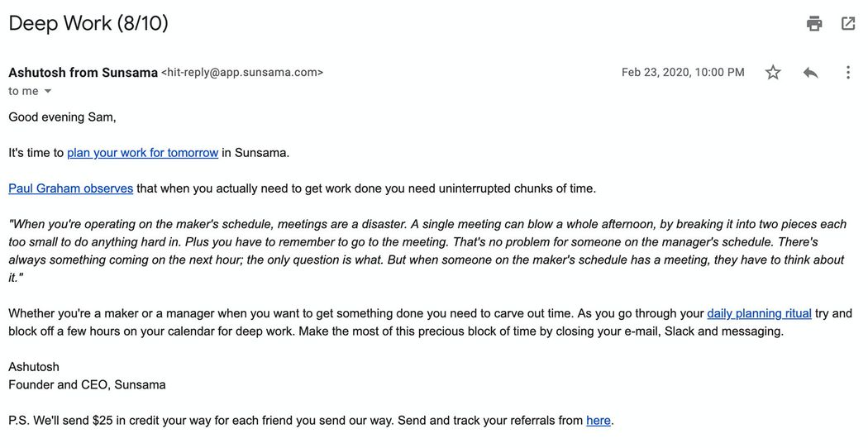The width and height of the screenshot is (868, 448).
Task: Click the P.S. $25 credit sentence
Action: (289, 421)
